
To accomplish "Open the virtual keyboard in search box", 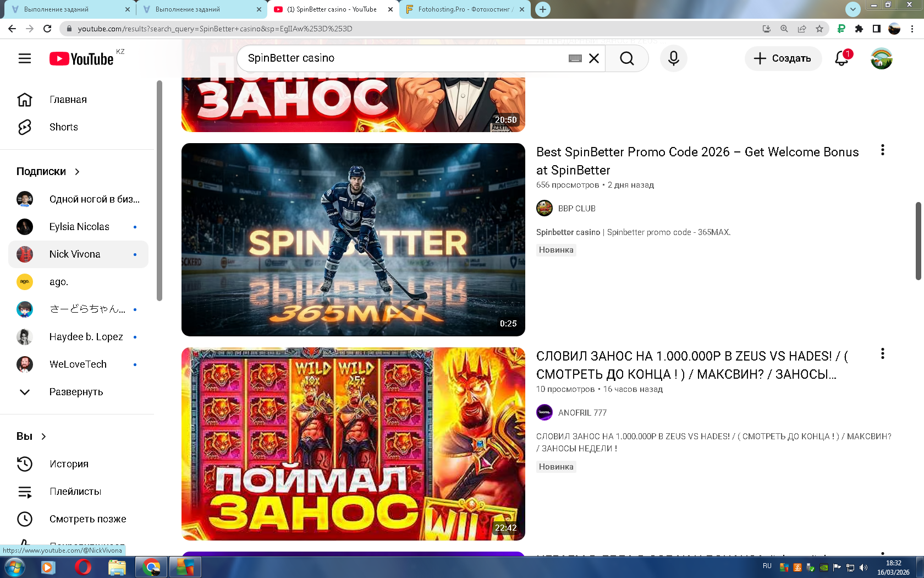I will pos(575,58).
